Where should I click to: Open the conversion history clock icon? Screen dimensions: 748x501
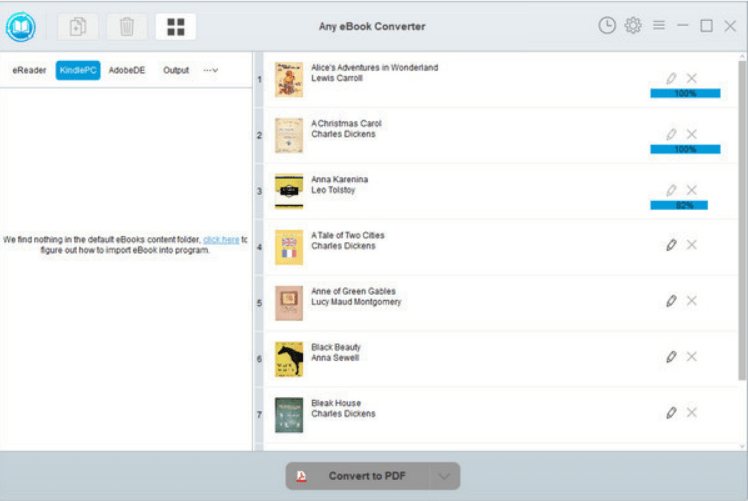607,26
